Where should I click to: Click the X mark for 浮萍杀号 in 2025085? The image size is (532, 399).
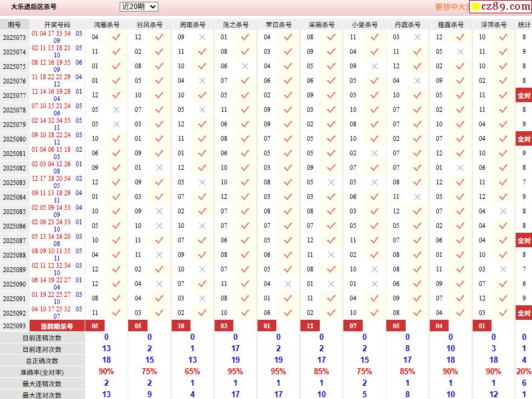(x=503, y=212)
